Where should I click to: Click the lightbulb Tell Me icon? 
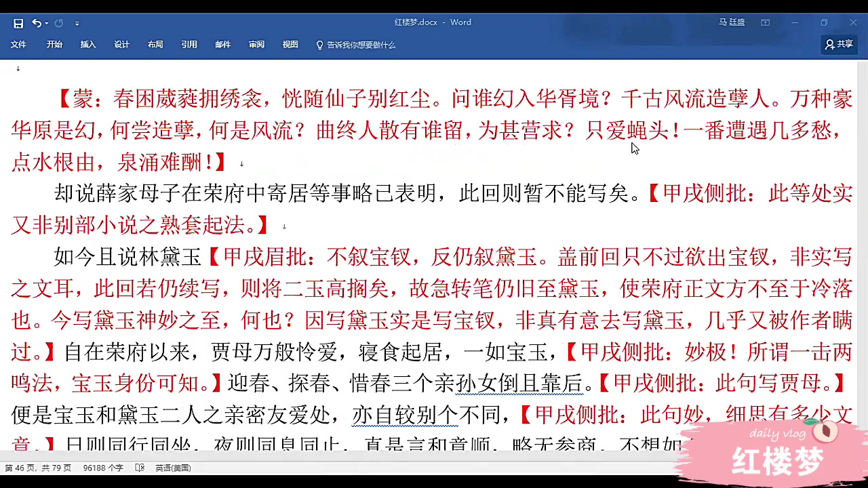tap(320, 45)
